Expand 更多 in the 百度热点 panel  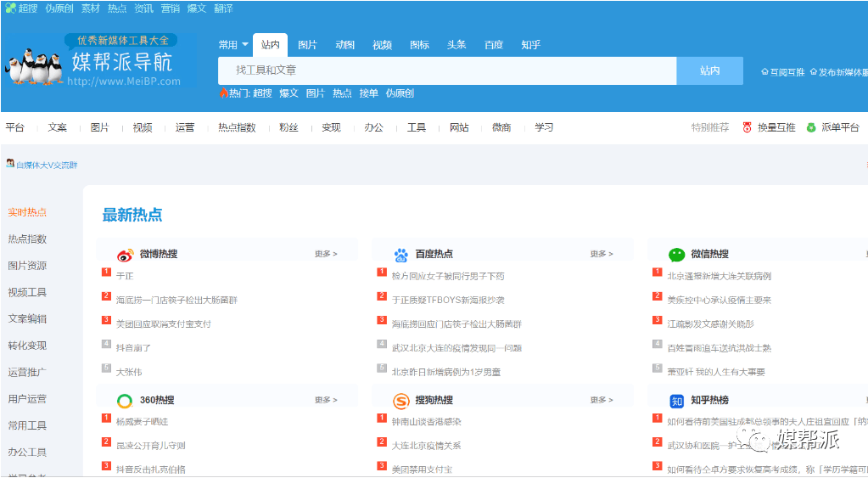click(602, 254)
